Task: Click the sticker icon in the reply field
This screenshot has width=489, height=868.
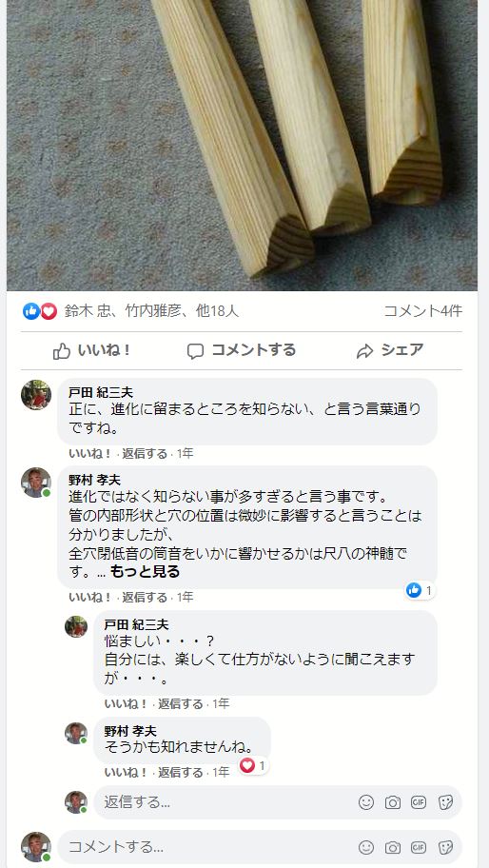Action: coord(445,802)
